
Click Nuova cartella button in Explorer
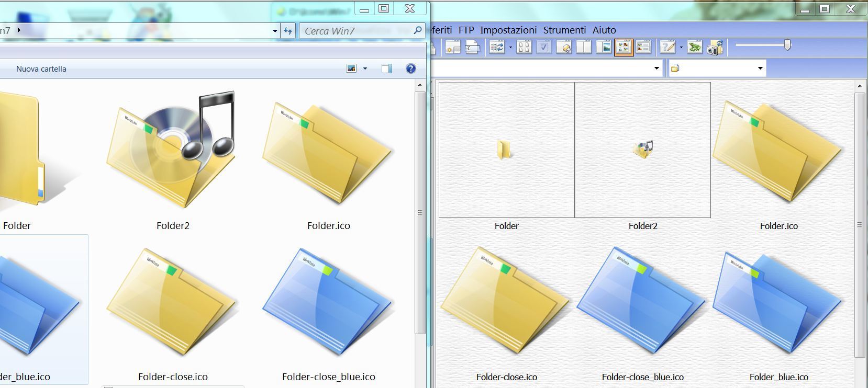(41, 69)
